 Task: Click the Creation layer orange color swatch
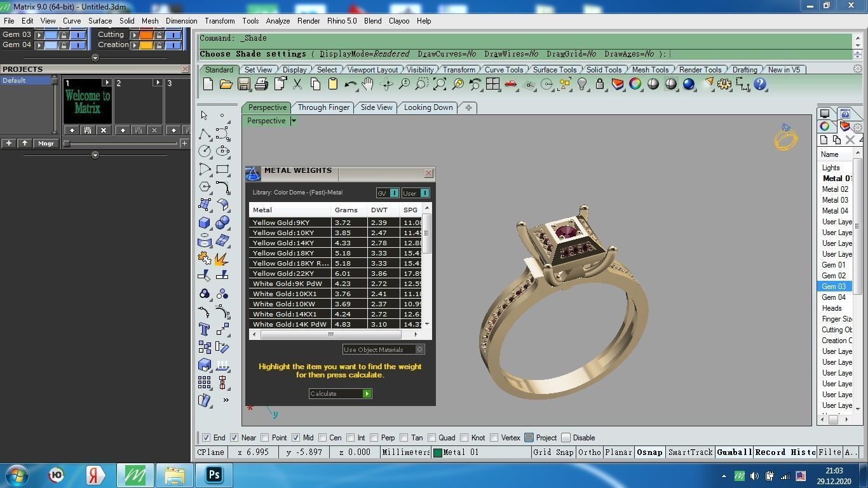pyautogui.click(x=146, y=45)
